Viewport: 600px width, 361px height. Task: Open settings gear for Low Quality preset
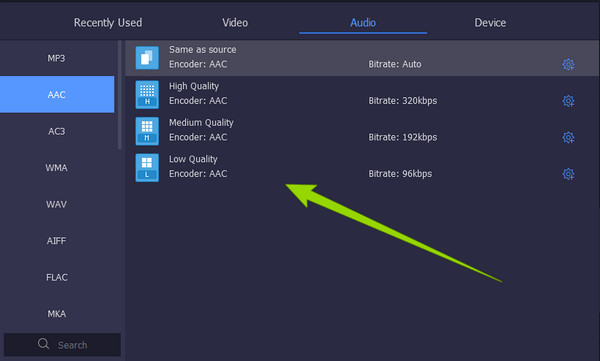(568, 174)
